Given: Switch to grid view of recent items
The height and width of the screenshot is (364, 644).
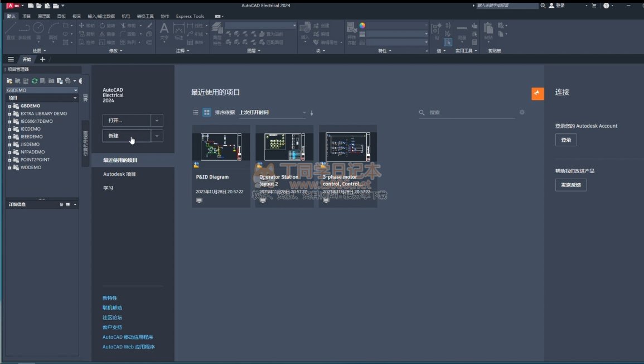Looking at the screenshot, I should pos(207,112).
